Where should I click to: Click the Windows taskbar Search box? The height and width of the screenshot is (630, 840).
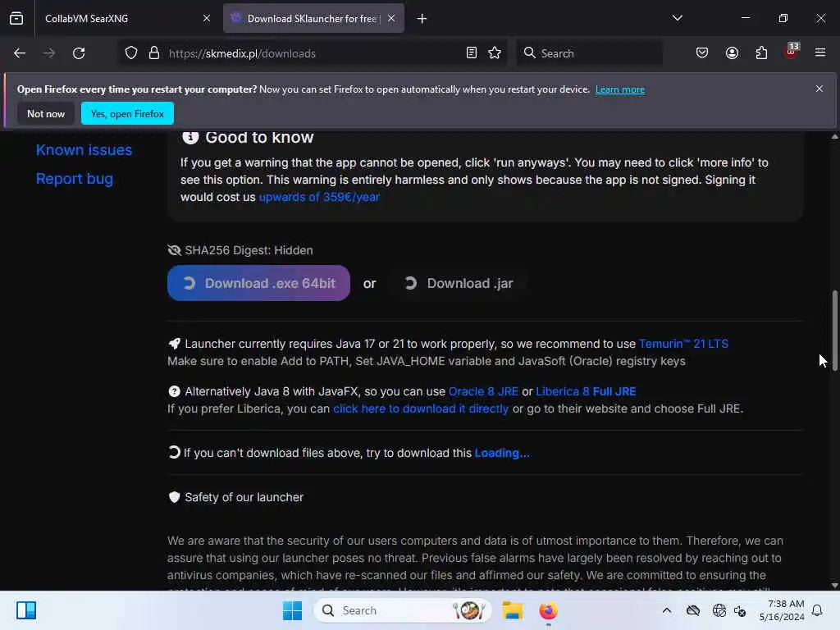[x=402, y=610]
